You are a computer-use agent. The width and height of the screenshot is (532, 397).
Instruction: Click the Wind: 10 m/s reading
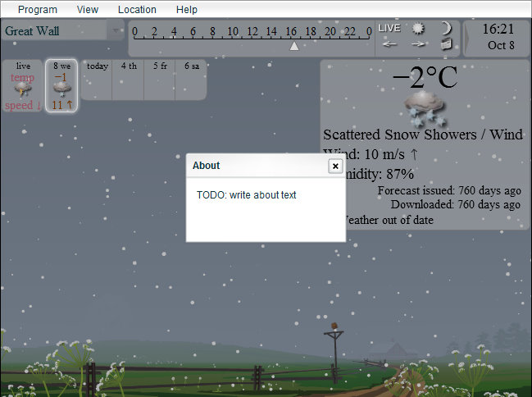(x=370, y=154)
